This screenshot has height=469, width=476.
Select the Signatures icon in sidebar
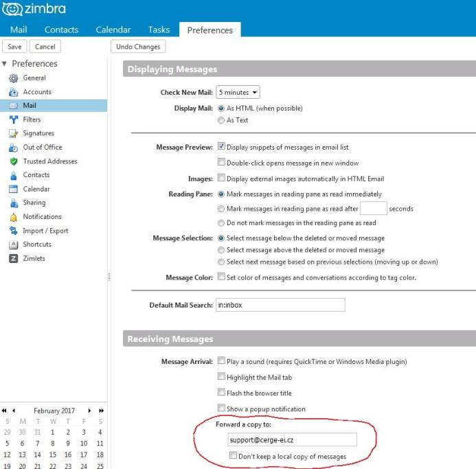pos(13,133)
